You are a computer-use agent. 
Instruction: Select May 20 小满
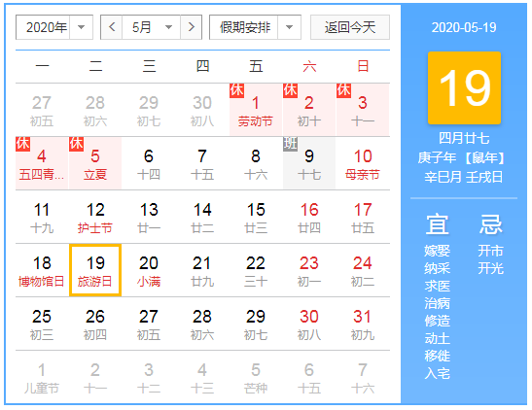click(149, 270)
